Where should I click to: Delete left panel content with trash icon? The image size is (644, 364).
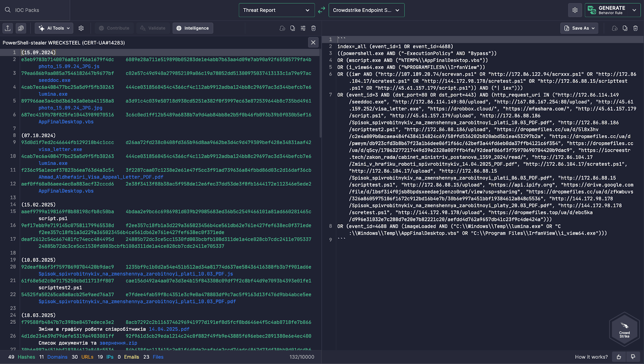point(314,28)
